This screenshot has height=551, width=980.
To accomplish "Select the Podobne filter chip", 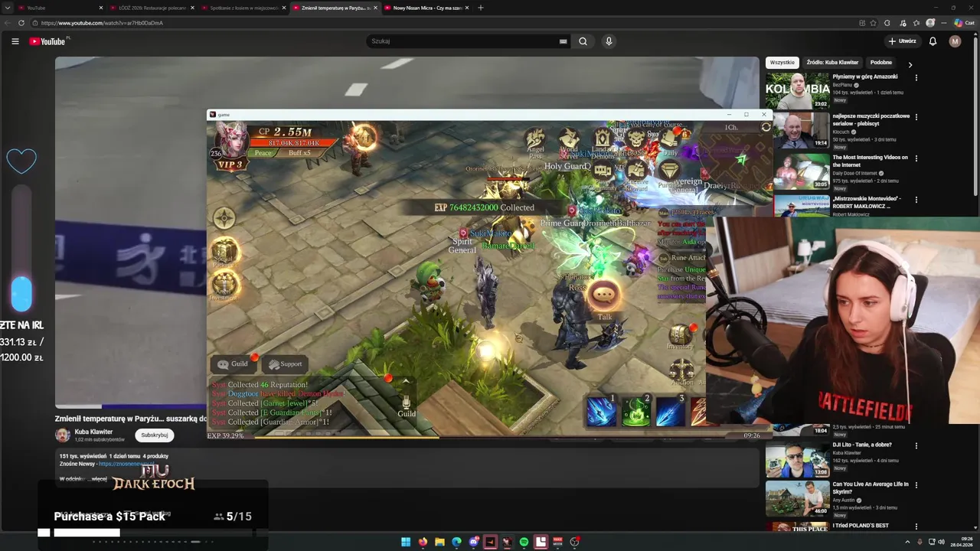I will (x=881, y=63).
